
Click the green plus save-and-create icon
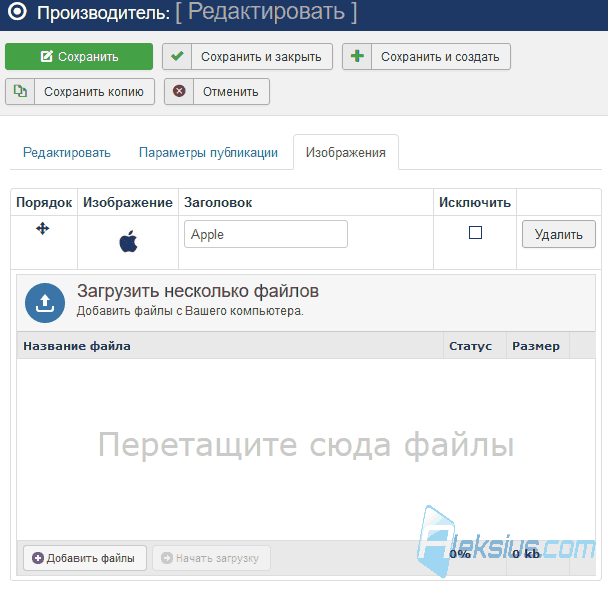357,57
